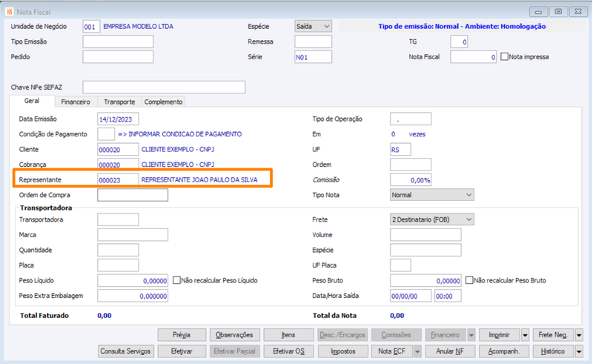The height and width of the screenshot is (364, 593).
Task: Click the Histórico button
Action: pos(553,351)
